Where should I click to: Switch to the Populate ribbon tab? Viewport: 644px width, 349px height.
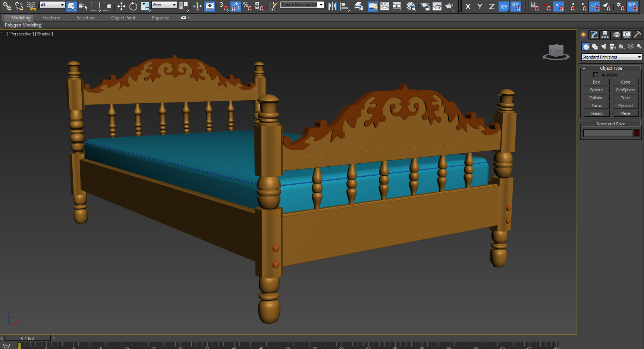tap(160, 18)
